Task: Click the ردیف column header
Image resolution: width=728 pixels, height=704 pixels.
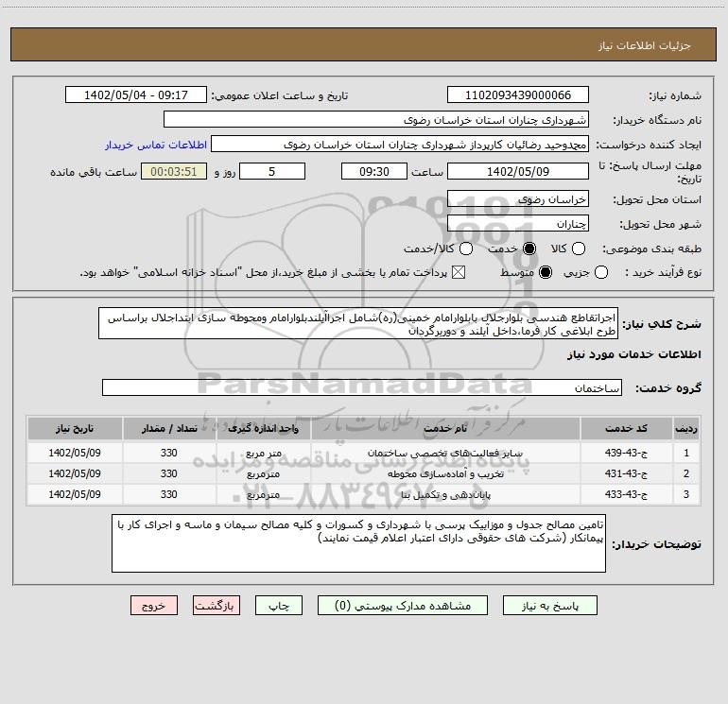Action: (x=685, y=428)
